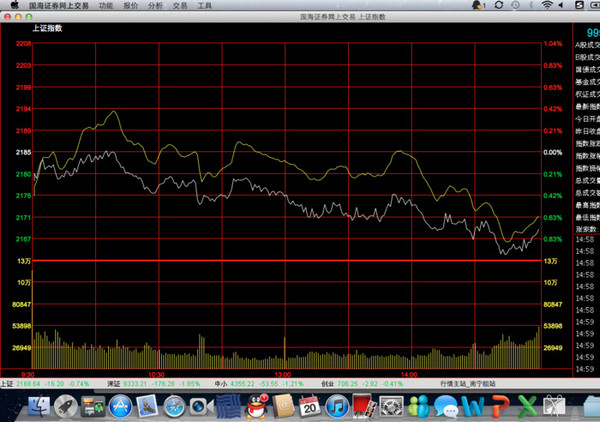600x422 pixels.
Task: Click the sync arrows menu bar icon
Action: coord(499,5)
